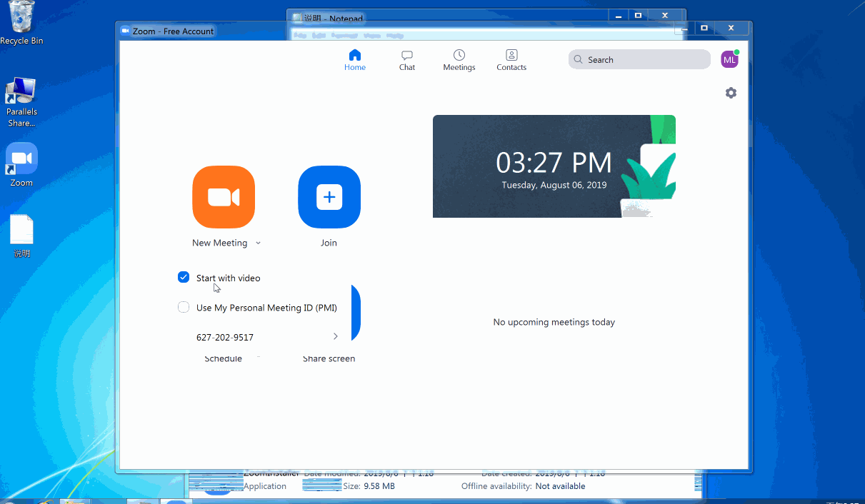Screen dimensions: 865x504
Task: Maximize the Zoom window
Action: tap(704, 28)
